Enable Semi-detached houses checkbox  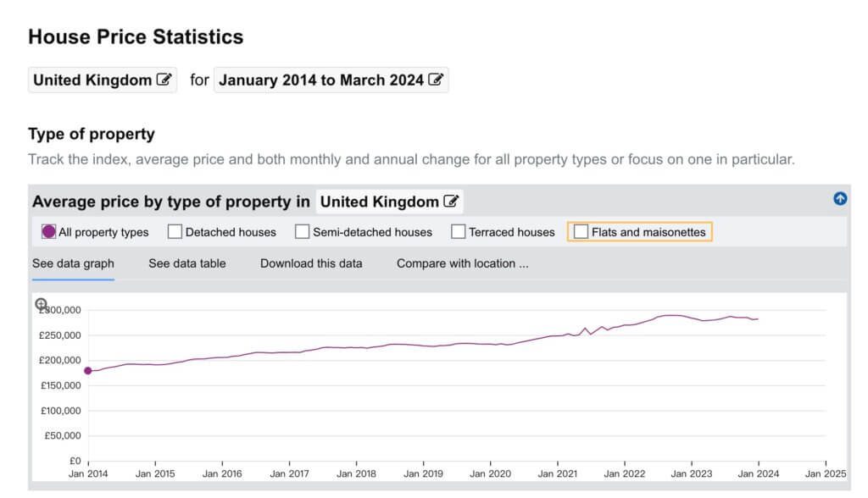(302, 231)
